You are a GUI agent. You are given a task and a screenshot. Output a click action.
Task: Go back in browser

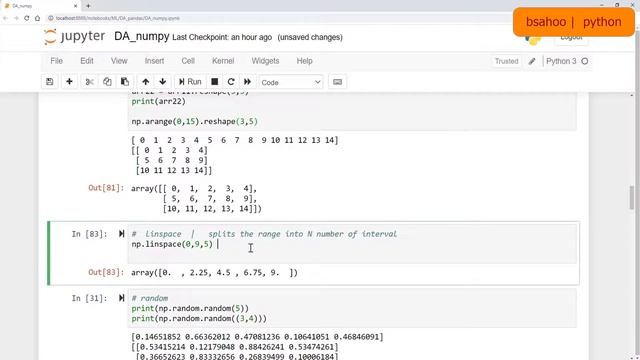tap(5, 18)
